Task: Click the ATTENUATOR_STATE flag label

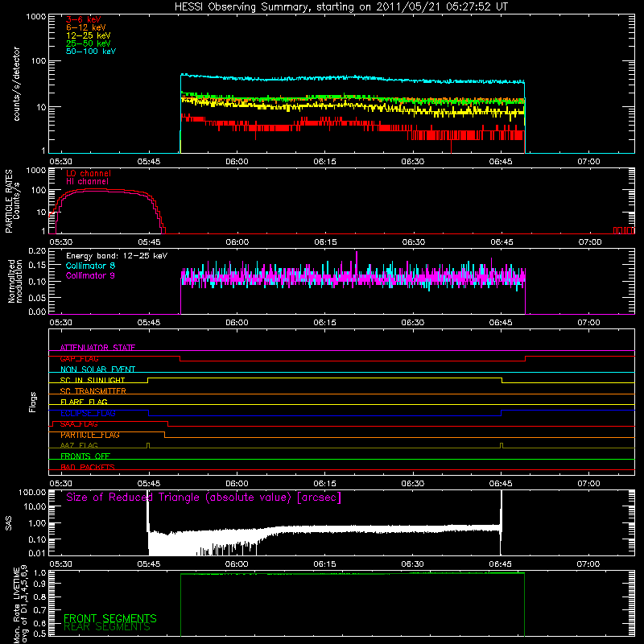Action: tap(97, 348)
